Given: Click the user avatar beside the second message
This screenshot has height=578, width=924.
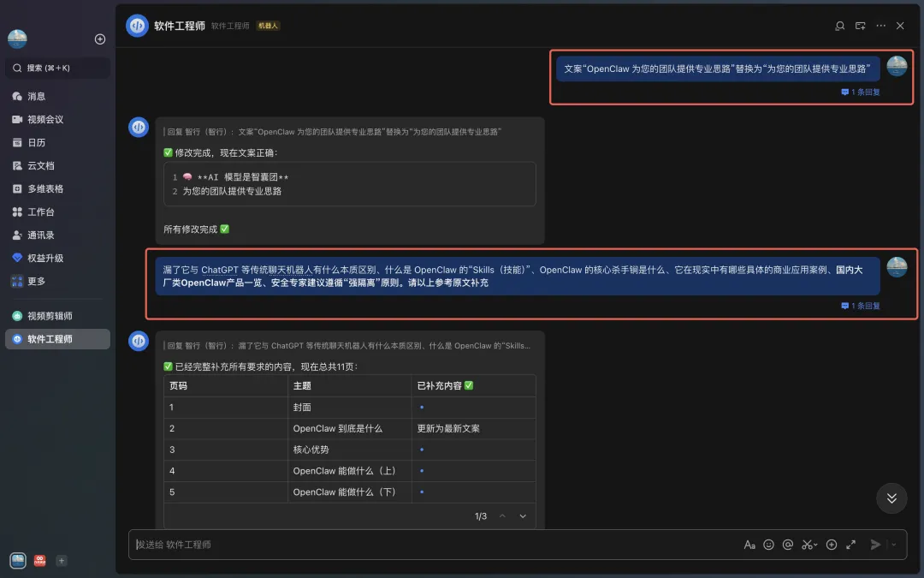Looking at the screenshot, I should [x=897, y=267].
